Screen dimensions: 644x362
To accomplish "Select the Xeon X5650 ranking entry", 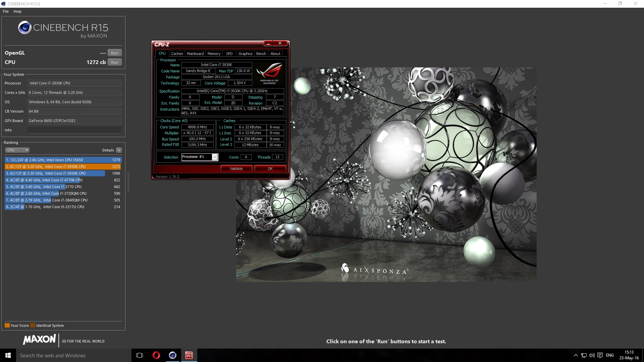I will 63,160.
